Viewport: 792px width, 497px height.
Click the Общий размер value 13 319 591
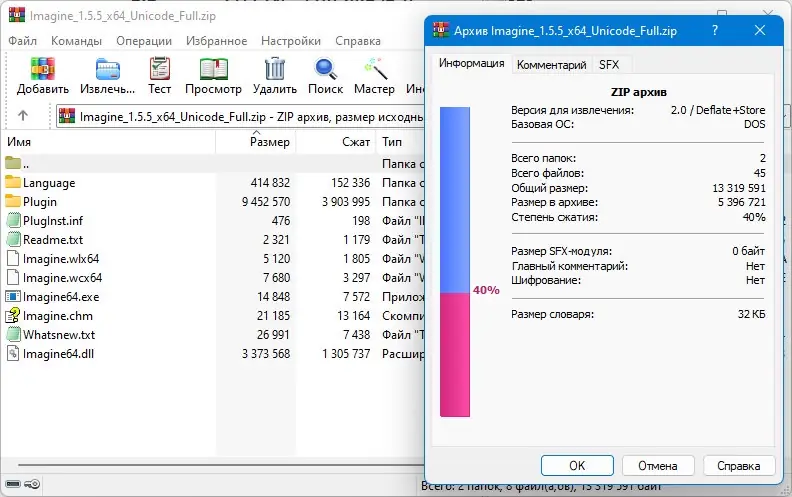[x=739, y=188]
